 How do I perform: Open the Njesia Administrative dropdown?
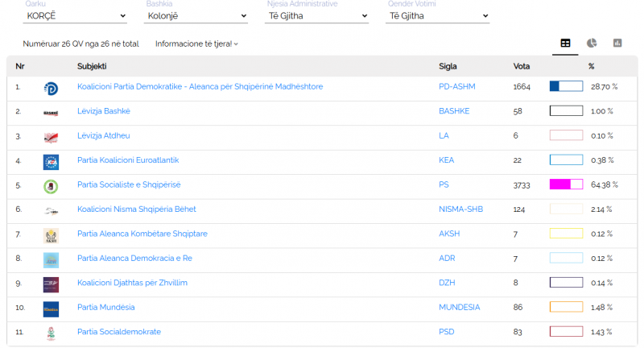pyautogui.click(x=316, y=16)
